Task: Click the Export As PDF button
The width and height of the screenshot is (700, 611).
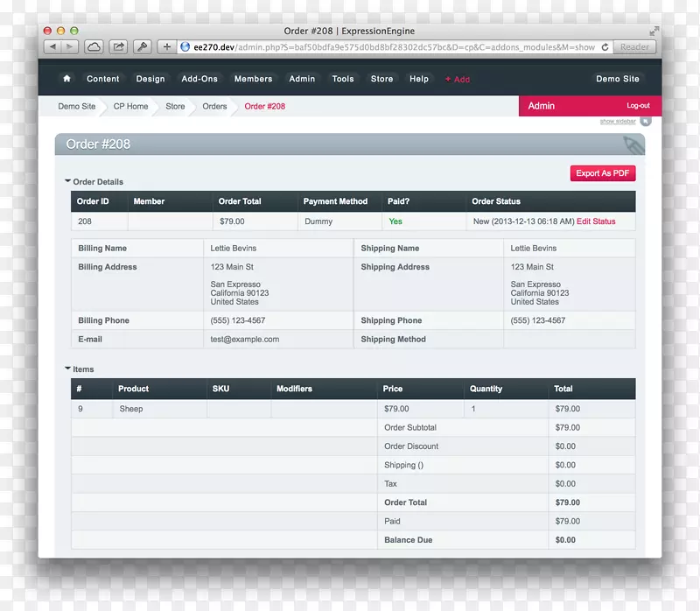Action: click(602, 173)
